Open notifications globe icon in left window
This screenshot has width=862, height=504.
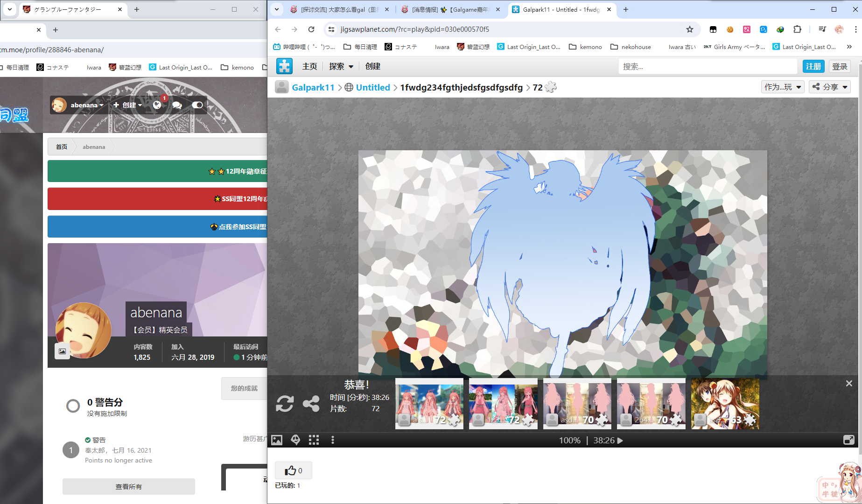click(157, 105)
